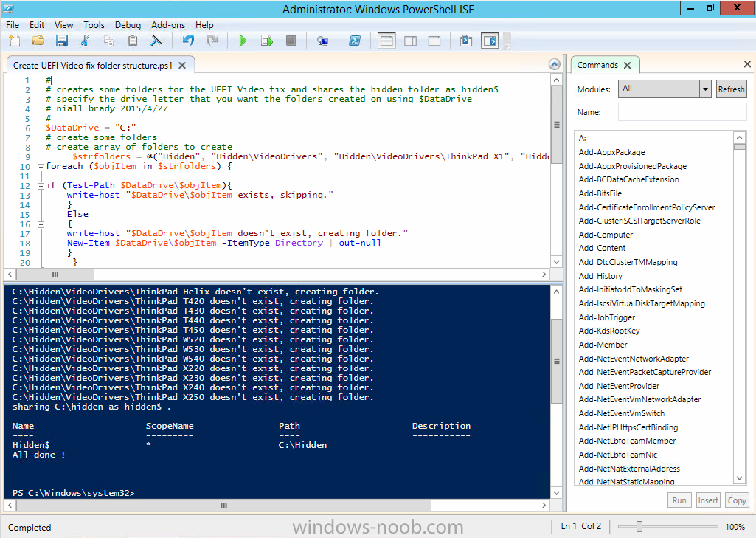756x538 pixels.
Task: Open New Remote PowerShell Tab icon
Action: tap(322, 41)
